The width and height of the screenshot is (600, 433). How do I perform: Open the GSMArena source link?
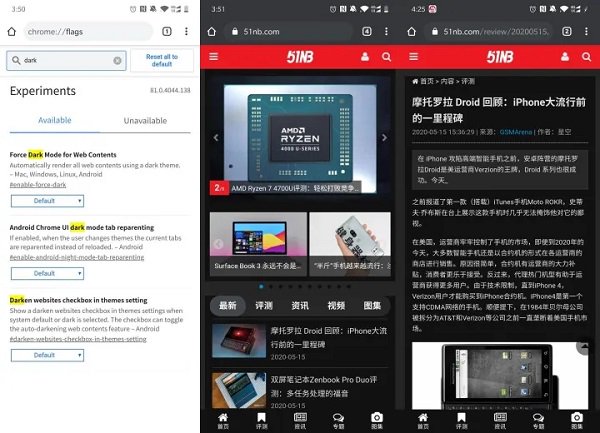(x=516, y=132)
